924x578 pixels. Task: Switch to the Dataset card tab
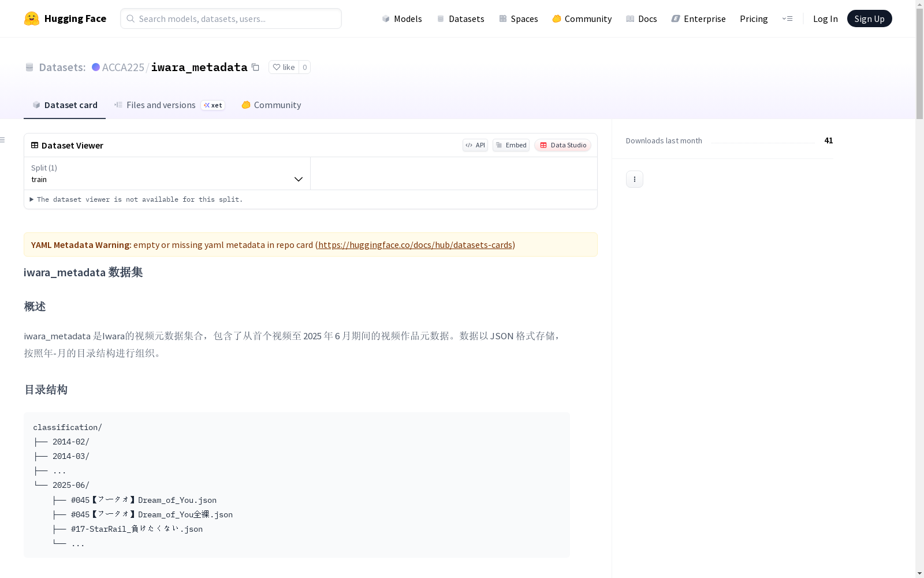point(65,105)
